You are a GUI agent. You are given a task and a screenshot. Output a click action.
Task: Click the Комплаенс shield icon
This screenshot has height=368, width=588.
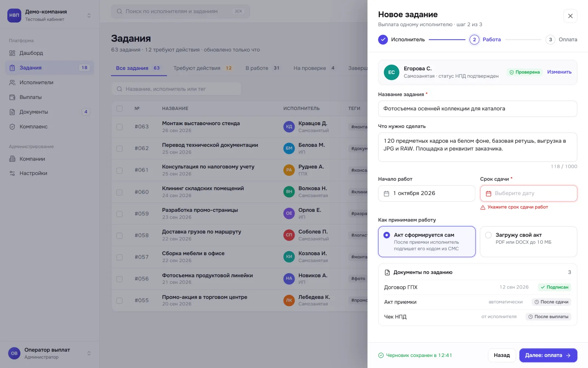click(12, 127)
